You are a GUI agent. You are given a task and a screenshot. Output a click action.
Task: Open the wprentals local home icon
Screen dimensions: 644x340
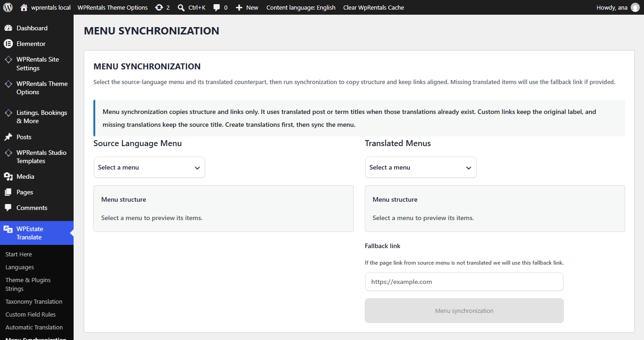click(x=24, y=7)
